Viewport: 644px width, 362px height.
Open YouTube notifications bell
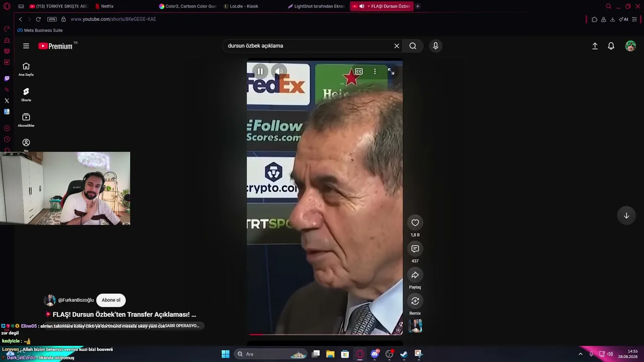click(611, 46)
